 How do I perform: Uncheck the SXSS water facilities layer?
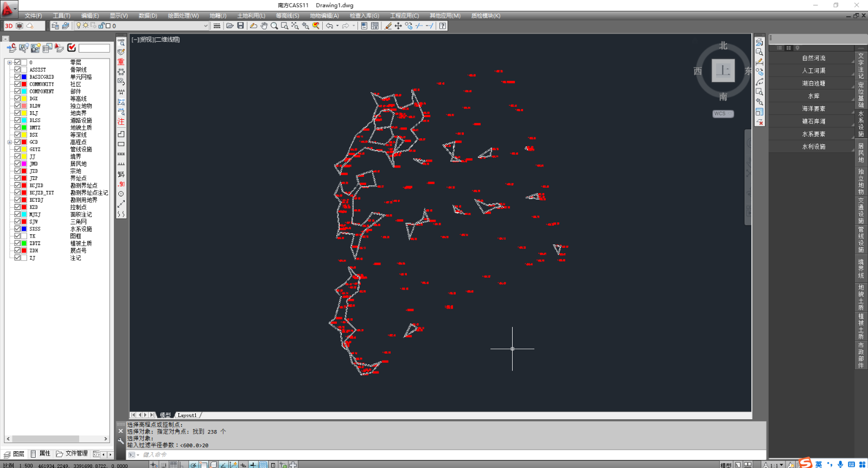17,229
